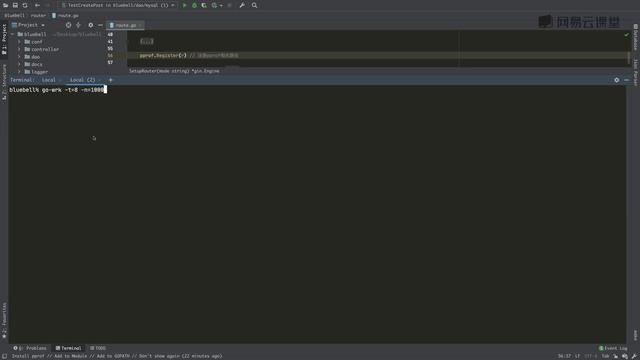Click the LF line separator indicator
Screen dimensions: 640x360
577,356
